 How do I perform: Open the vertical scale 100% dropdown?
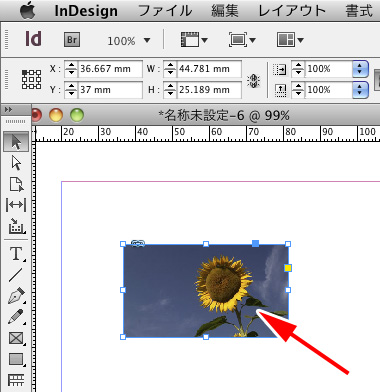point(360,90)
